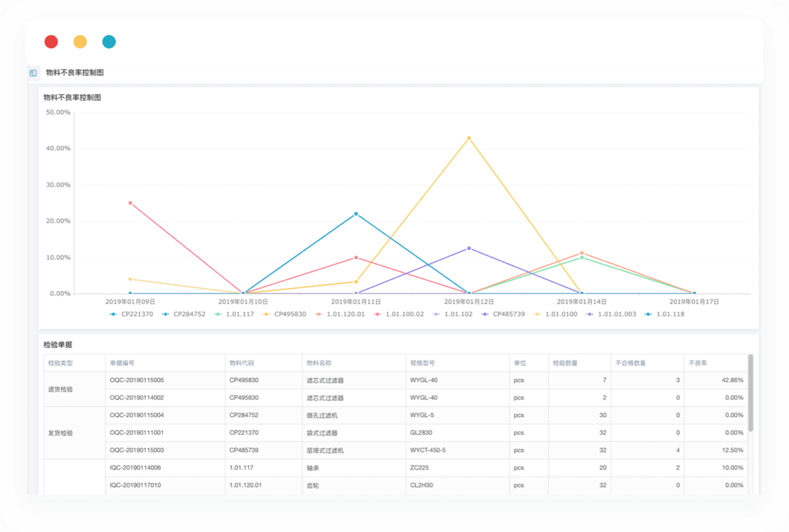Image resolution: width=789 pixels, height=532 pixels.
Task: Toggle the 1.01.117 legend entry
Action: (234, 314)
